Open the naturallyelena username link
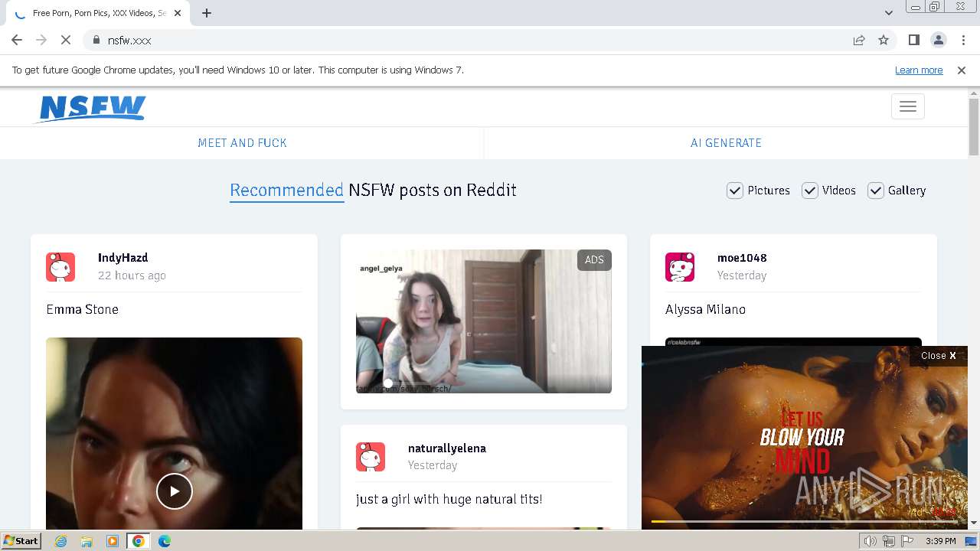Viewport: 980px width, 551px height. point(447,448)
